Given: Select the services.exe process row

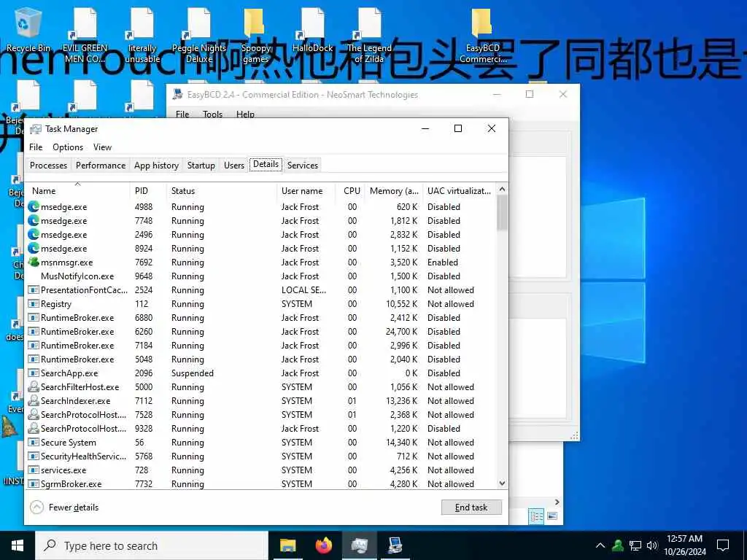Looking at the screenshot, I should click(261, 470).
